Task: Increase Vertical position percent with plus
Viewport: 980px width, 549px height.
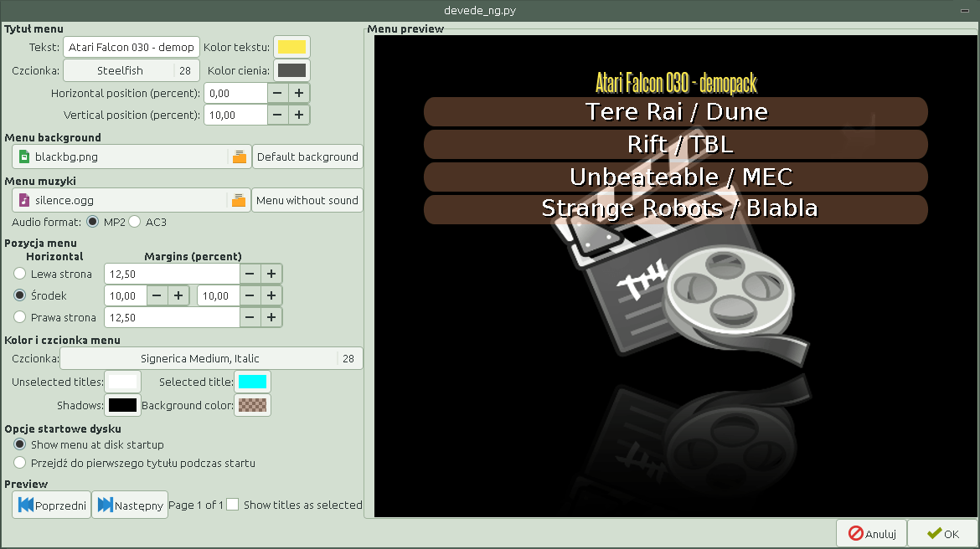Action: [x=299, y=115]
